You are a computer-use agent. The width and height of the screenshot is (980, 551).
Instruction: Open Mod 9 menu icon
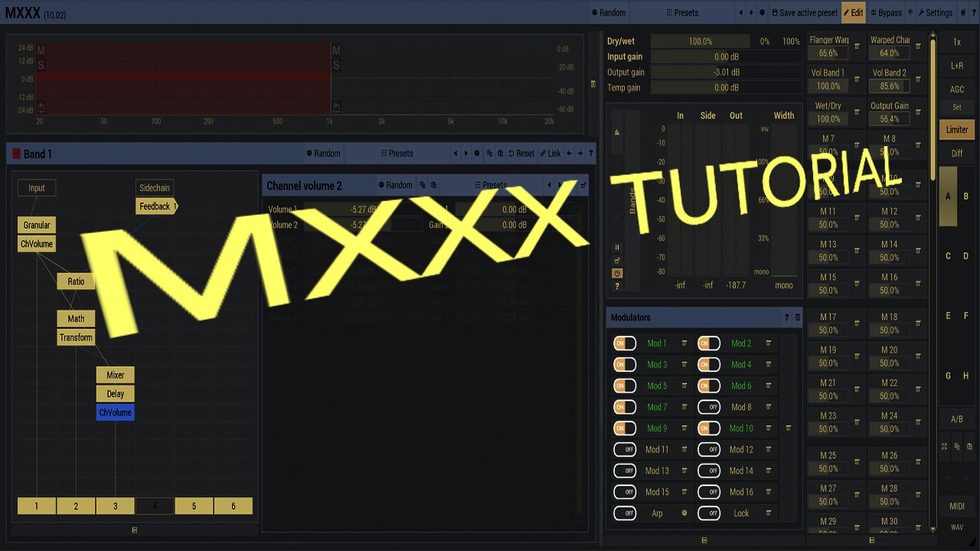point(684,429)
